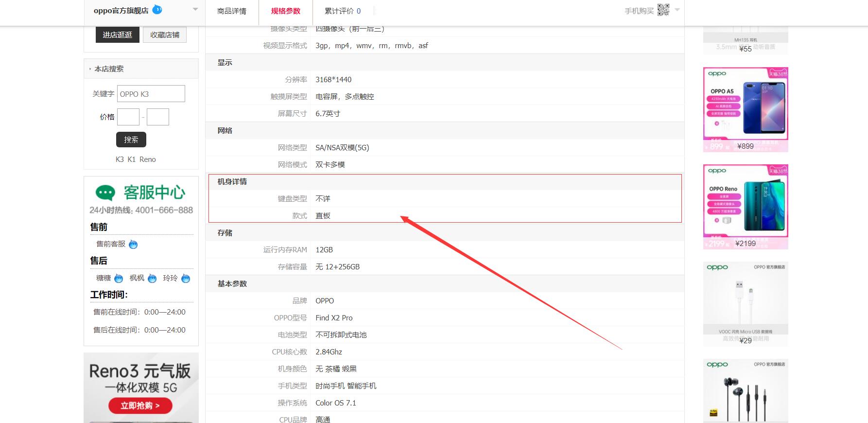Click the resolution value 3168*1440
The height and width of the screenshot is (423, 868).
click(x=333, y=80)
